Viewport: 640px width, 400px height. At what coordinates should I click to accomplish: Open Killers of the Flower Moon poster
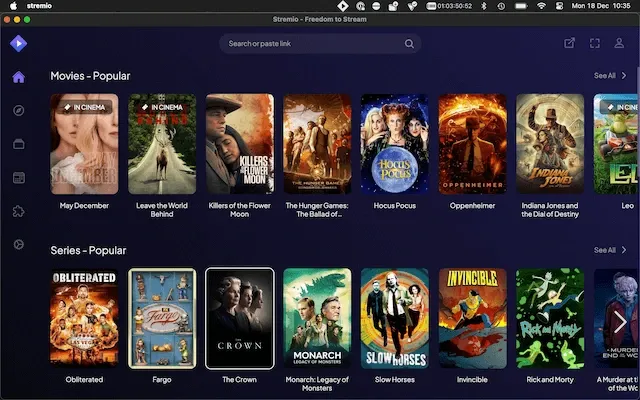(240, 144)
